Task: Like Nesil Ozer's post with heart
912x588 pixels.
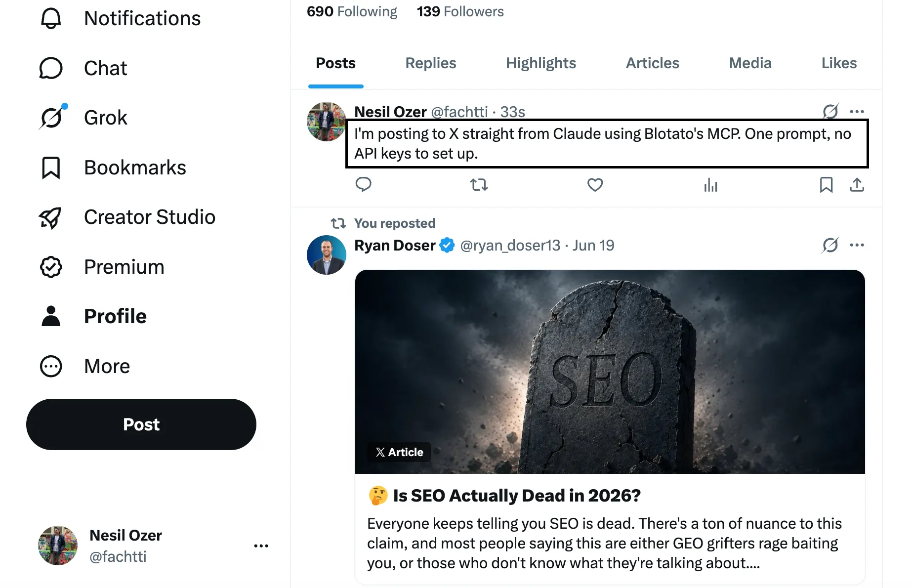Action: (x=595, y=185)
